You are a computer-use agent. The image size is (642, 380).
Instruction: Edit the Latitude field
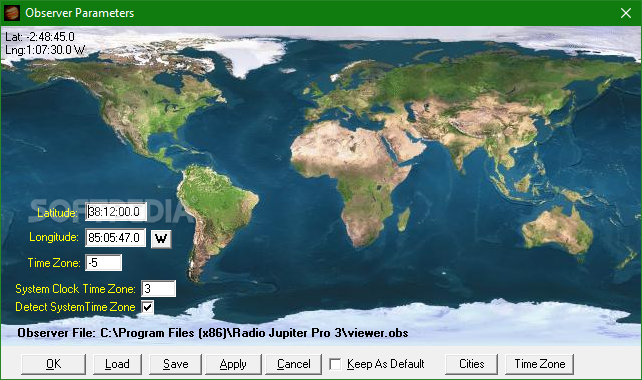[x=115, y=212]
